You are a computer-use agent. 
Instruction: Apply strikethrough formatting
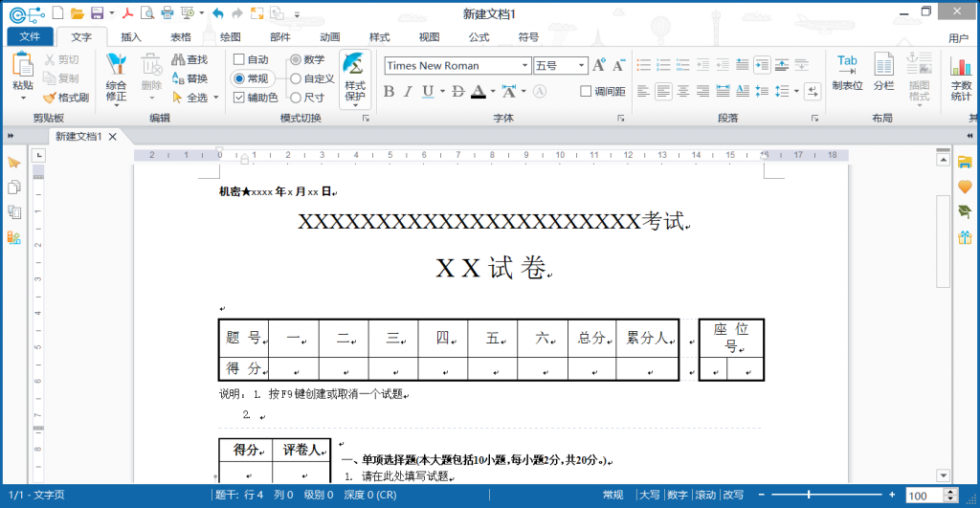click(x=458, y=91)
